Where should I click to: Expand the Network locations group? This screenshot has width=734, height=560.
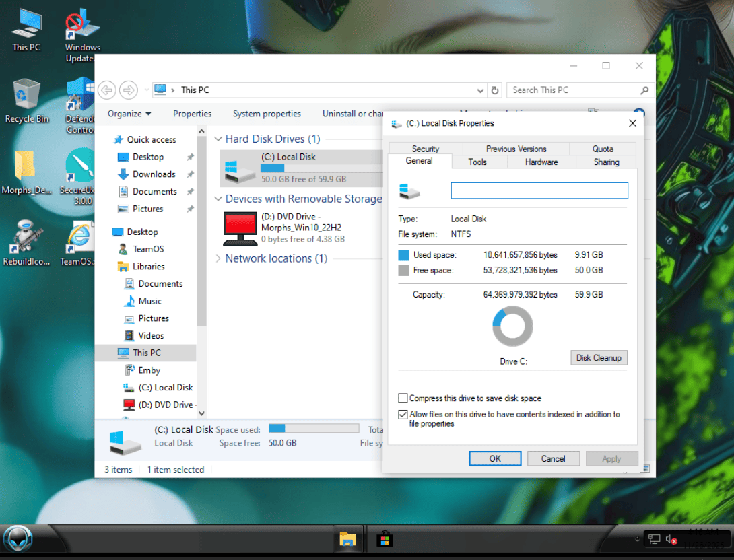pyautogui.click(x=218, y=258)
